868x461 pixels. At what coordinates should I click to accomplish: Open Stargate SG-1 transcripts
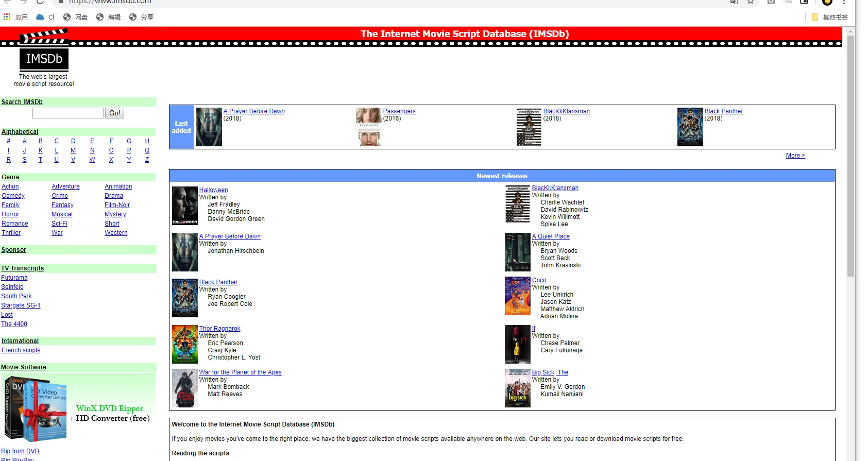tap(21, 305)
